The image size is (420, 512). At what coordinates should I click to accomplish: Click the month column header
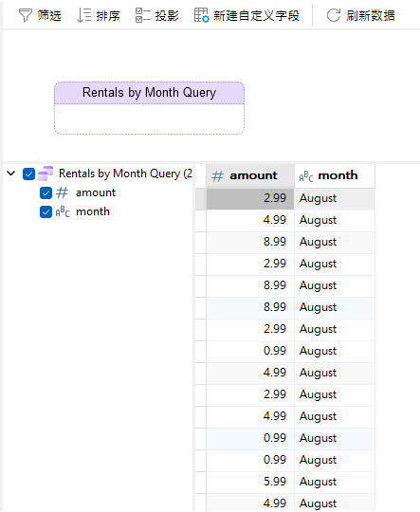pos(335,175)
